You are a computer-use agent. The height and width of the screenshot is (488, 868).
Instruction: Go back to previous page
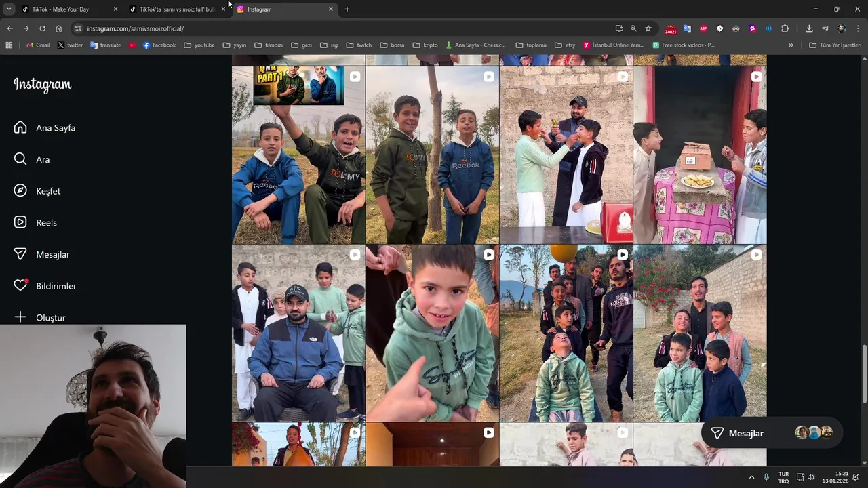click(9, 28)
